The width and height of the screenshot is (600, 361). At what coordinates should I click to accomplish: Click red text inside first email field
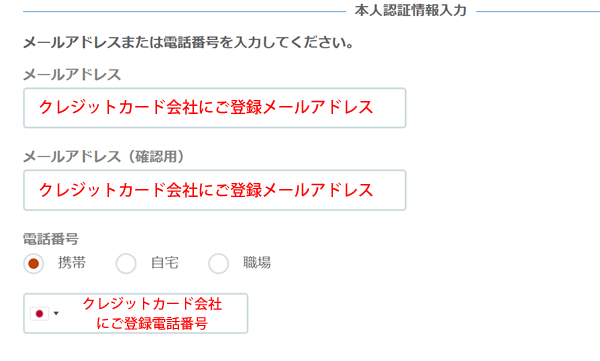pos(206,107)
